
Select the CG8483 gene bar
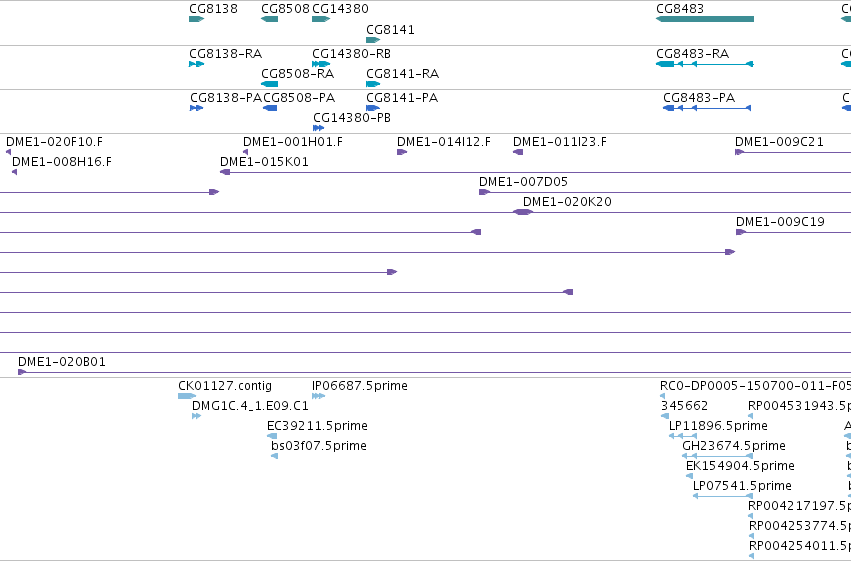coord(704,19)
